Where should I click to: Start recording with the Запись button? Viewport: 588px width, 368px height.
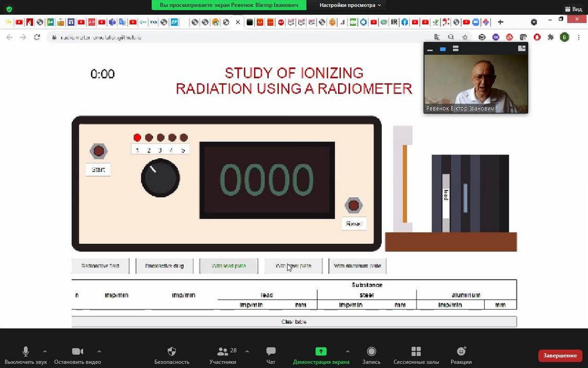tap(371, 352)
